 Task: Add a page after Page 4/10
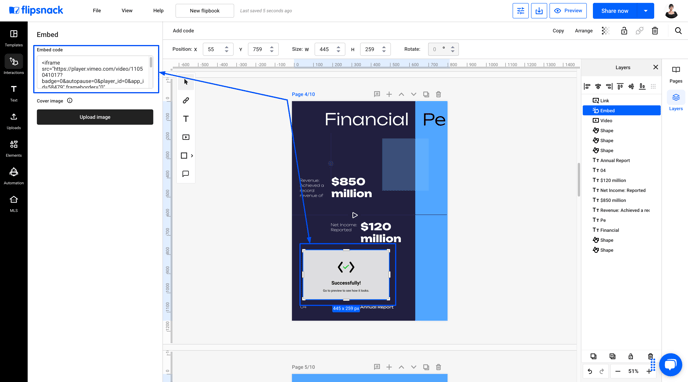[x=389, y=94]
